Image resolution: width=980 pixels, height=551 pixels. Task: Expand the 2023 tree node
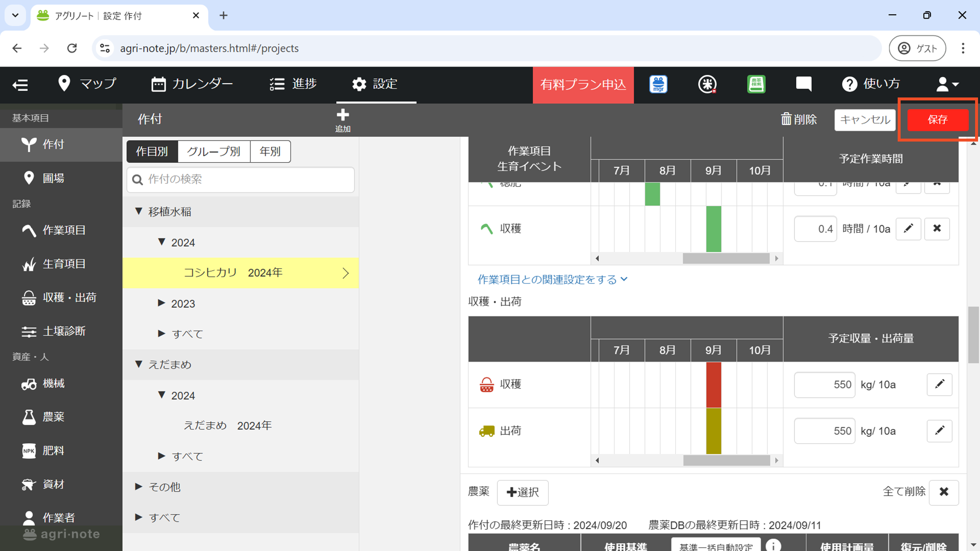tap(161, 303)
